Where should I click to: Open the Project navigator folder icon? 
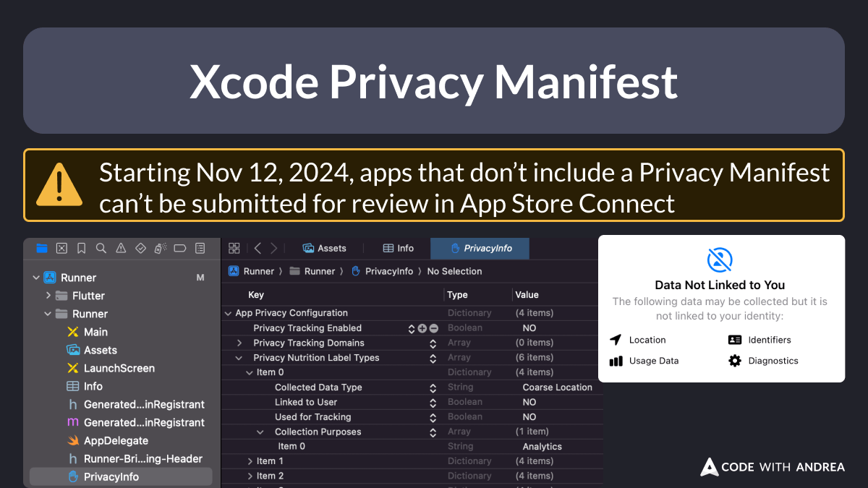coord(41,248)
